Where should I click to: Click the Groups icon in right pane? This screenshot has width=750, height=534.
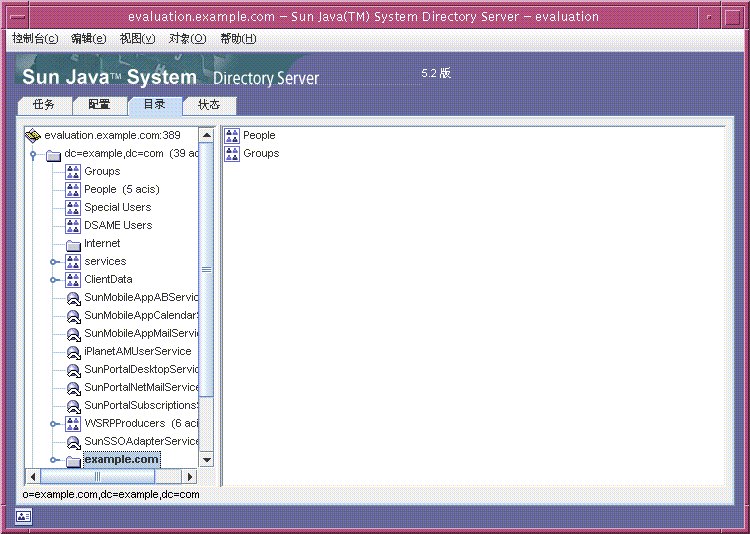tap(232, 154)
